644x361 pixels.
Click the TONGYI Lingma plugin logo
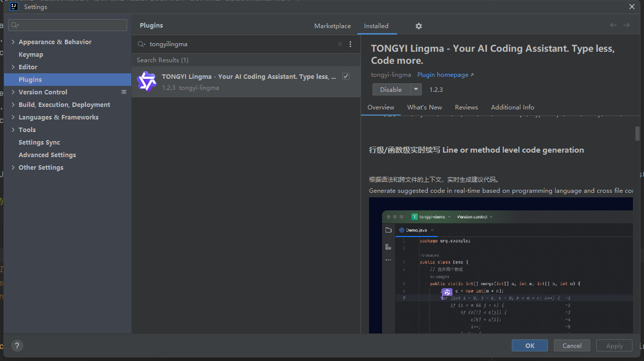pyautogui.click(x=147, y=81)
